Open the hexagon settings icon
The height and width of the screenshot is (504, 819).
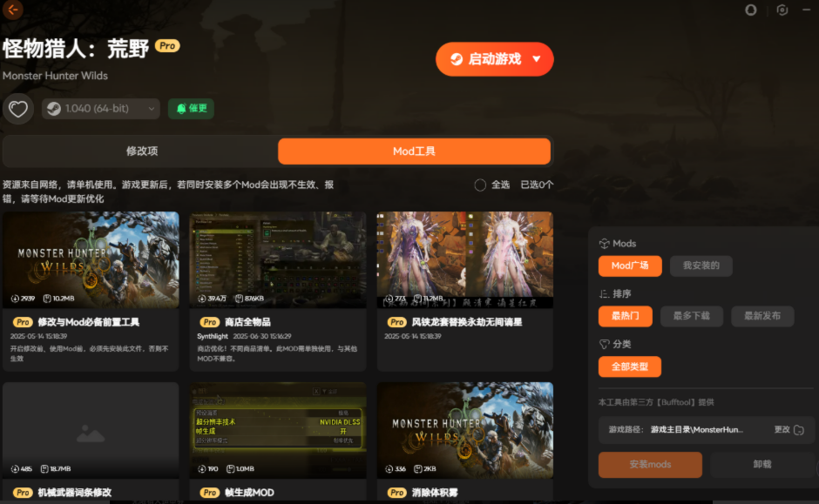click(782, 10)
